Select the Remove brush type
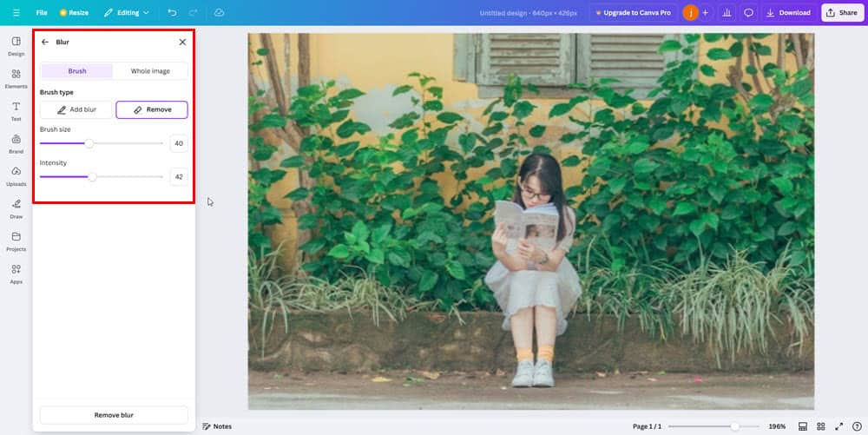 [152, 109]
